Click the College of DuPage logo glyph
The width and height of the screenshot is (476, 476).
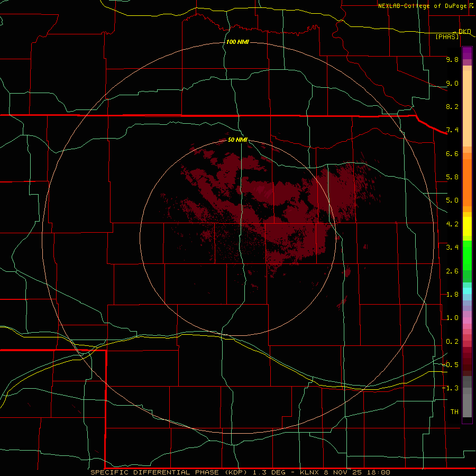pyautogui.click(x=471, y=5)
